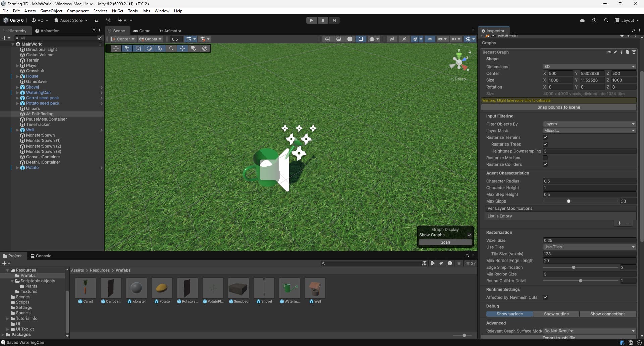The width and height of the screenshot is (644, 346).
Task: Click the Step frame button
Action: [334, 20]
